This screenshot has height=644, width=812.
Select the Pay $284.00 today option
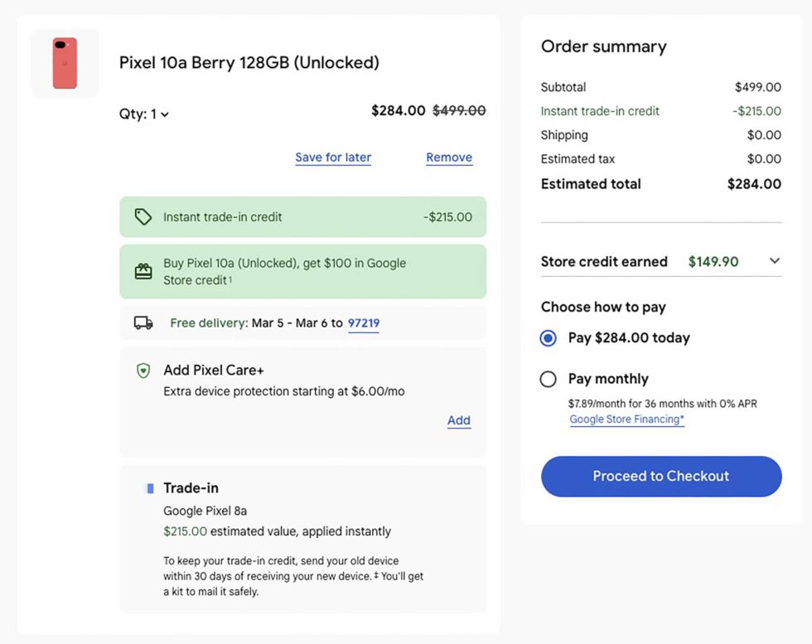click(x=548, y=338)
